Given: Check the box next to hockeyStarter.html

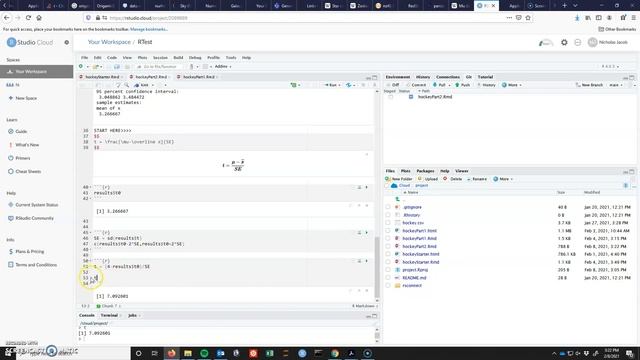Looking at the screenshot, I should coord(388,254).
